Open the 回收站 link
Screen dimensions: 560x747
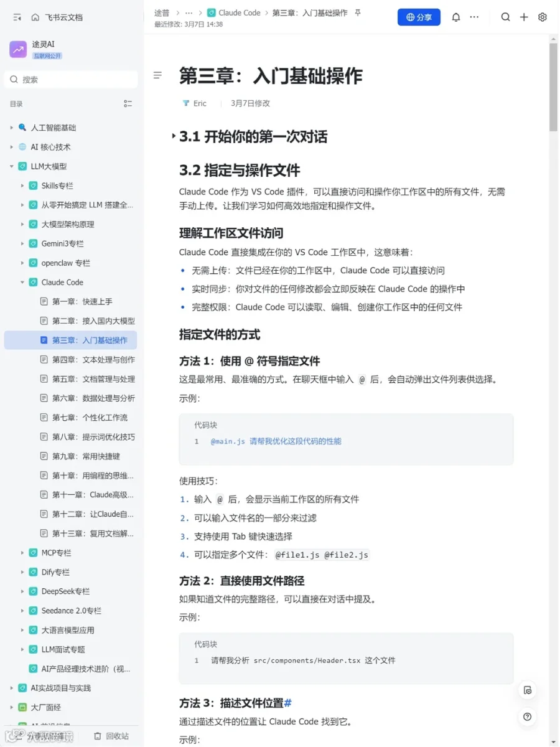[x=117, y=736]
